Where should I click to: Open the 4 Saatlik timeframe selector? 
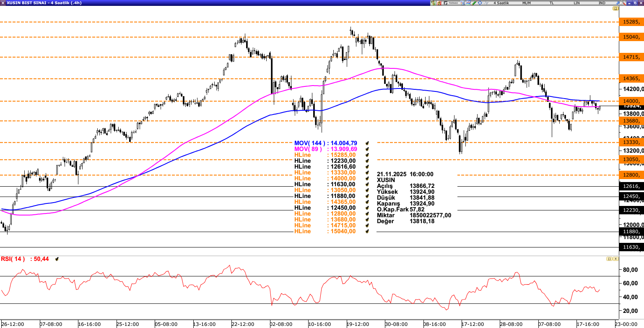[x=501, y=3]
